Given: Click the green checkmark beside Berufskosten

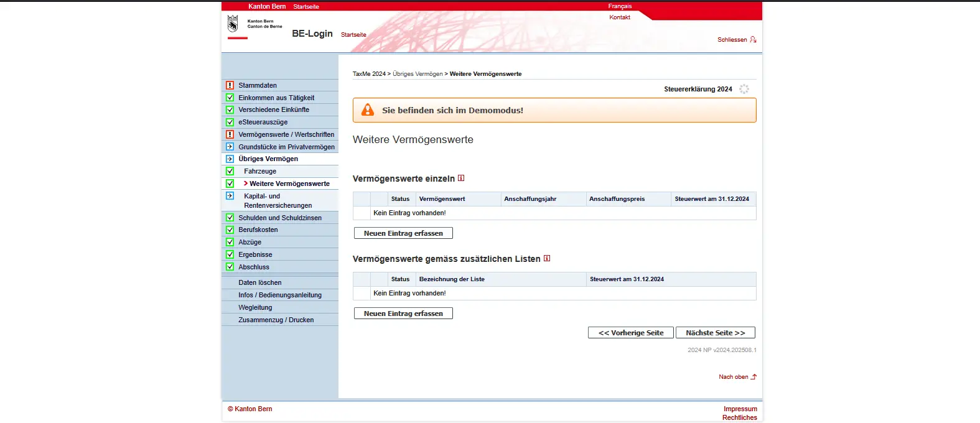Looking at the screenshot, I should [x=230, y=230].
